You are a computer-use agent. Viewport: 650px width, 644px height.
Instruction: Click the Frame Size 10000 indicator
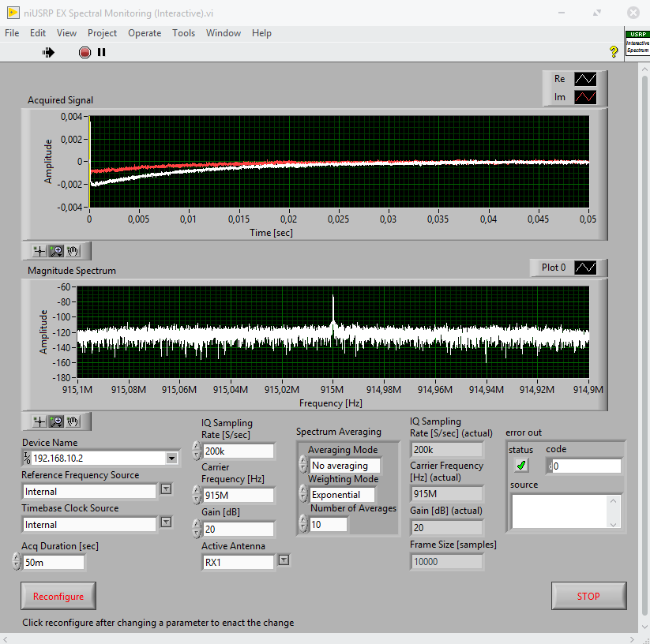coord(447,562)
